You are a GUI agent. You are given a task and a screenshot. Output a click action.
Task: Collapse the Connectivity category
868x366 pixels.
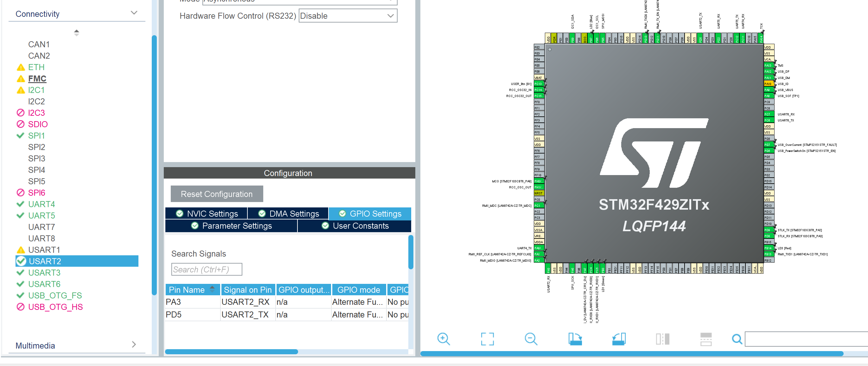coord(134,13)
